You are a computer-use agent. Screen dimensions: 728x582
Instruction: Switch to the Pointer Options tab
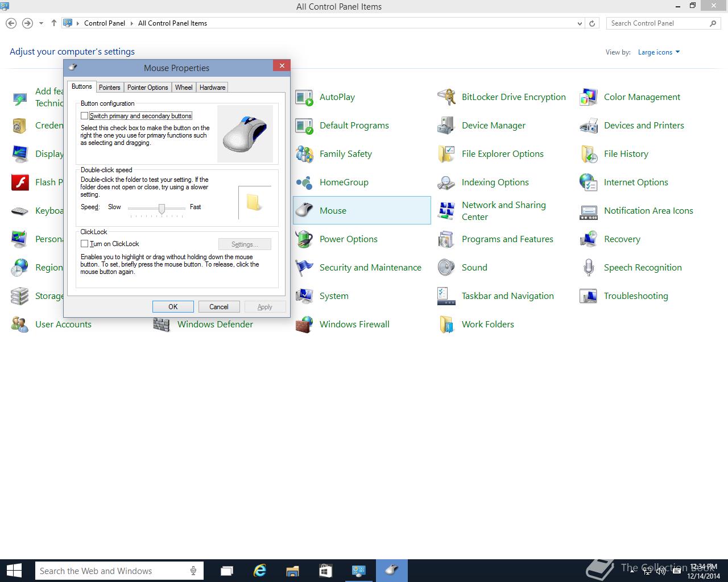(147, 88)
